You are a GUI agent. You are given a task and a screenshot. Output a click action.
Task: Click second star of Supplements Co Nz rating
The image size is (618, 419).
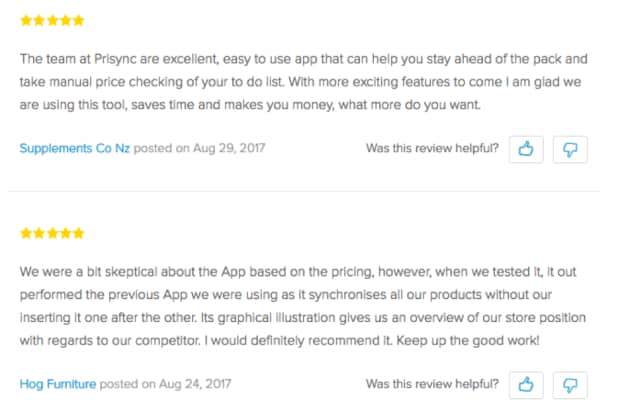39,20
